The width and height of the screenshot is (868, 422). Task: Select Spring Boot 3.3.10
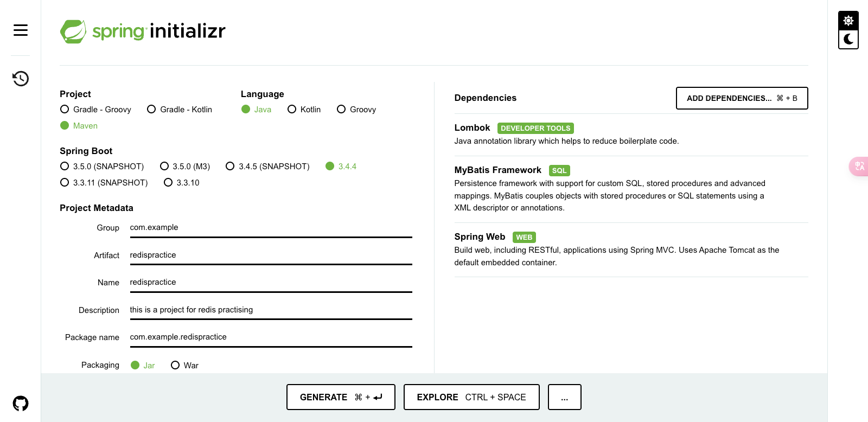pyautogui.click(x=182, y=183)
